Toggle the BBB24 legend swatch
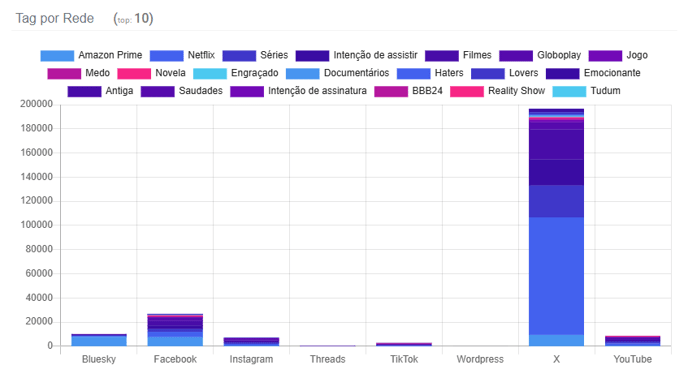The height and width of the screenshot is (378, 688). (x=391, y=91)
